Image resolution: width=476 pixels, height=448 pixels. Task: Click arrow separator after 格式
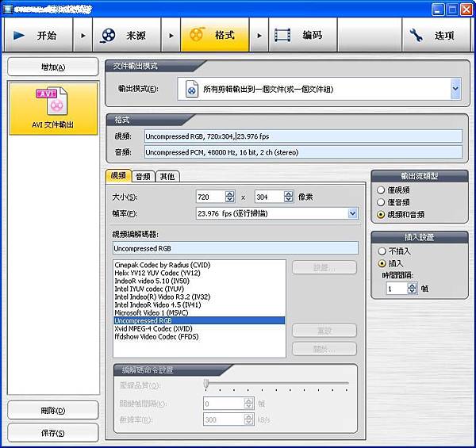point(259,35)
